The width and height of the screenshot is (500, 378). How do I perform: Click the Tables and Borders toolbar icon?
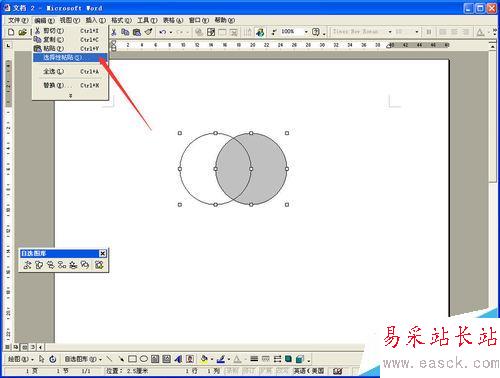(x=211, y=32)
